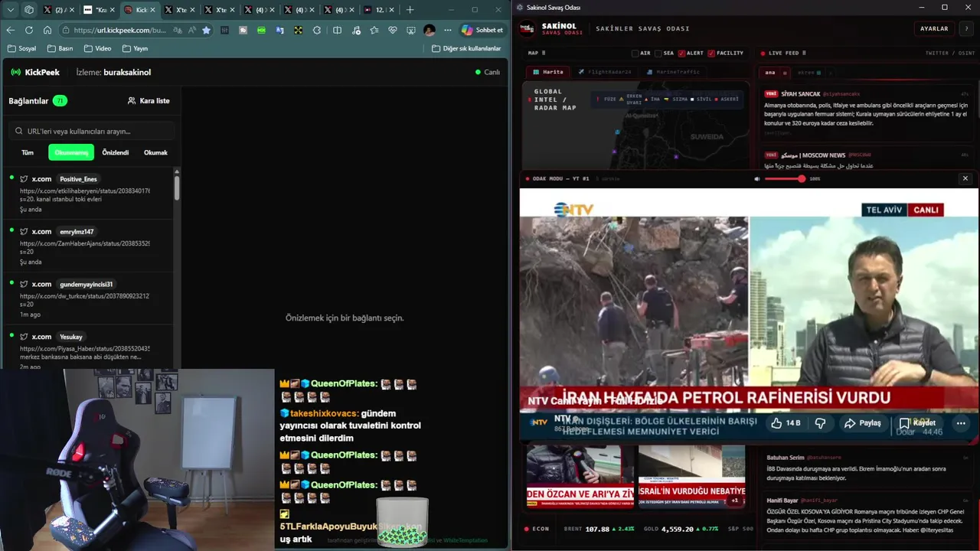Click the connections list scrollbar
980x551 pixels.
point(177,187)
